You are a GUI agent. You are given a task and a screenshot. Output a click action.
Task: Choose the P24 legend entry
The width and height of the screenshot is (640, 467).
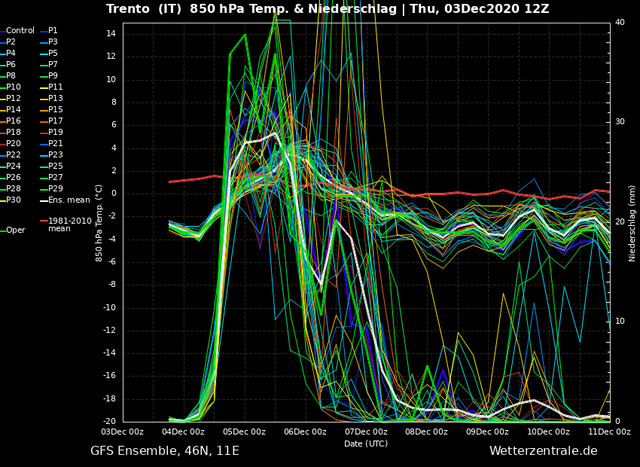pyautogui.click(x=11, y=166)
